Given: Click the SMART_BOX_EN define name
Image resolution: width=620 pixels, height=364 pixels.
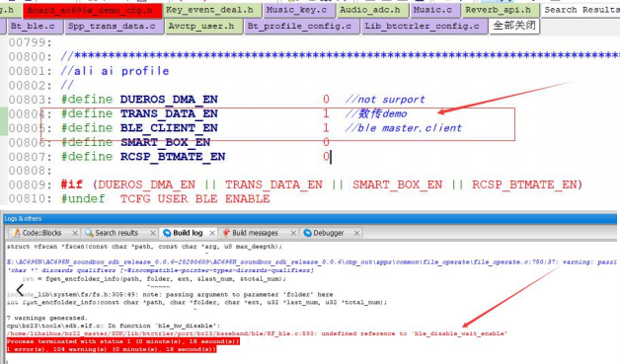Looking at the screenshot, I should click(165, 142).
